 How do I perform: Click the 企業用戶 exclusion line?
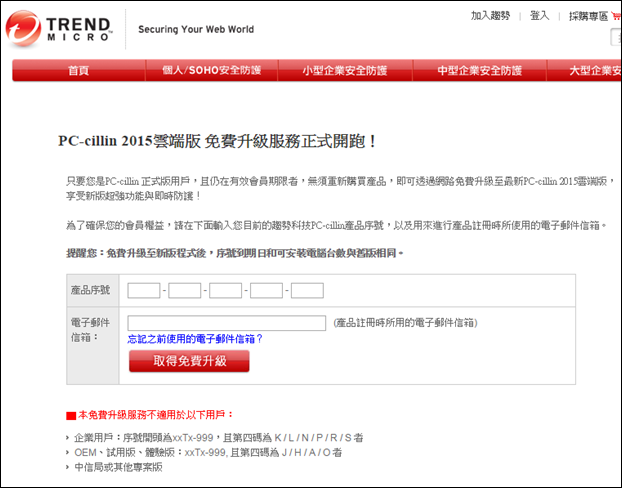coord(219,438)
